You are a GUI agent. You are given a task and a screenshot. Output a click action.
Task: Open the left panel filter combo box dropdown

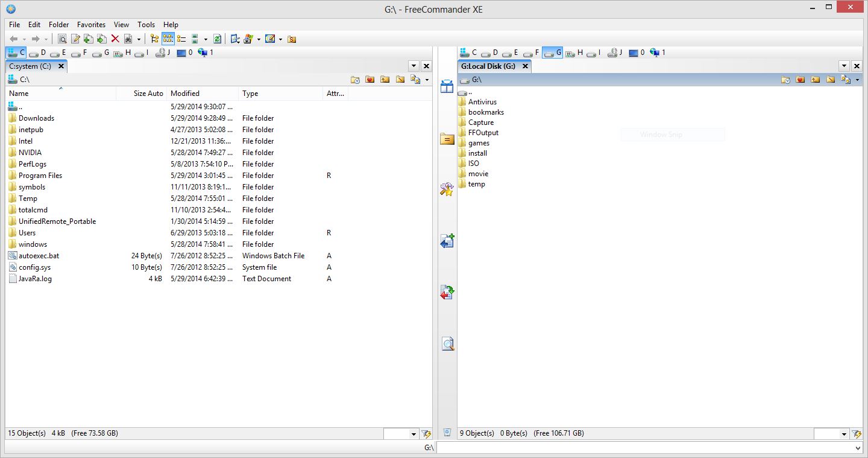[414, 434]
